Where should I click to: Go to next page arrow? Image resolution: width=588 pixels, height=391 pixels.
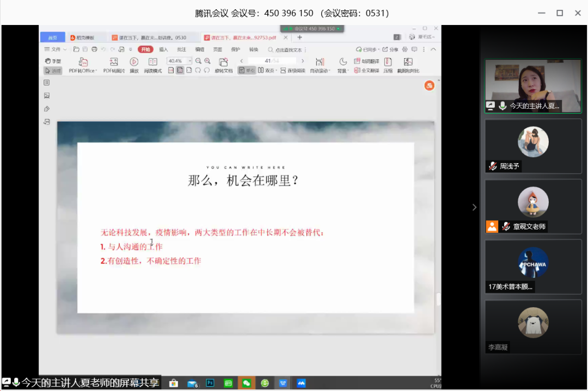[x=303, y=61]
